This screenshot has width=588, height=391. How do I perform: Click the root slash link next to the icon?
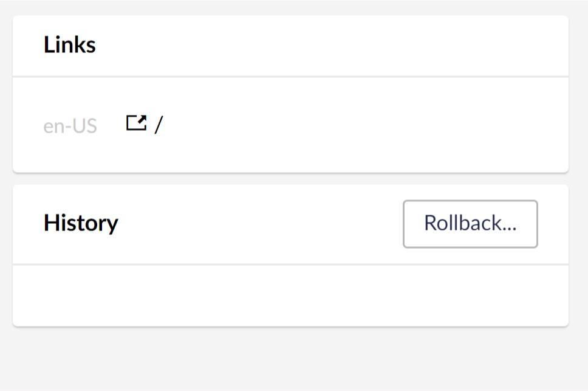coord(159,124)
